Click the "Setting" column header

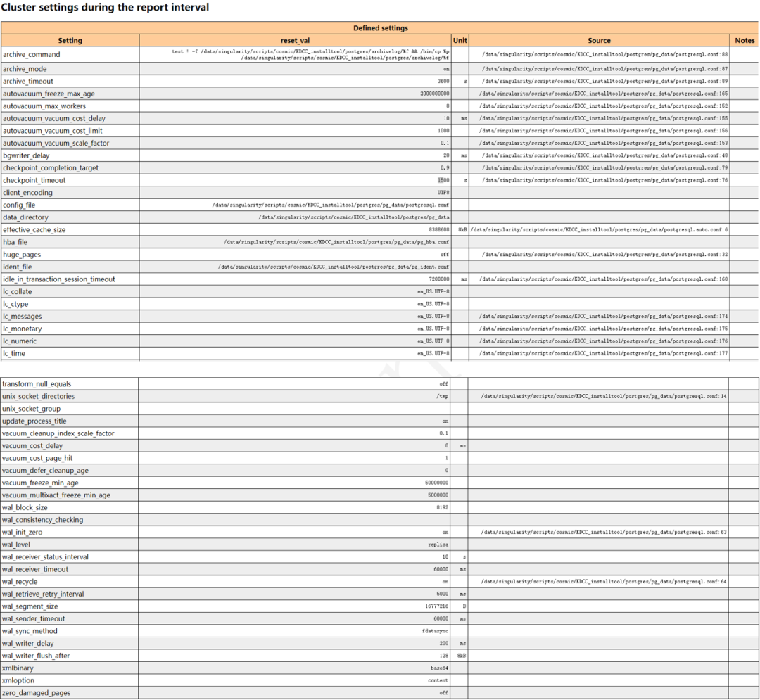pos(70,41)
